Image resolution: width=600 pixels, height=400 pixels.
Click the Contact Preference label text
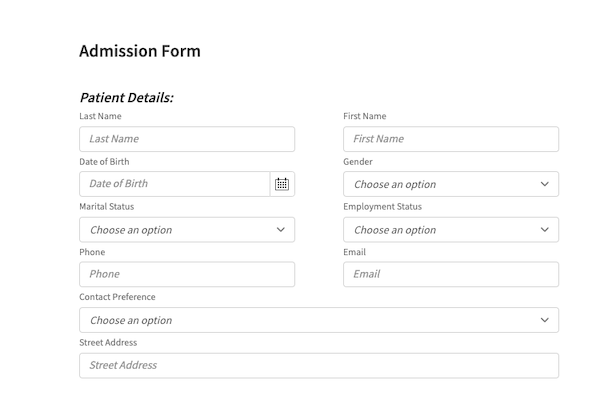pyautogui.click(x=117, y=297)
